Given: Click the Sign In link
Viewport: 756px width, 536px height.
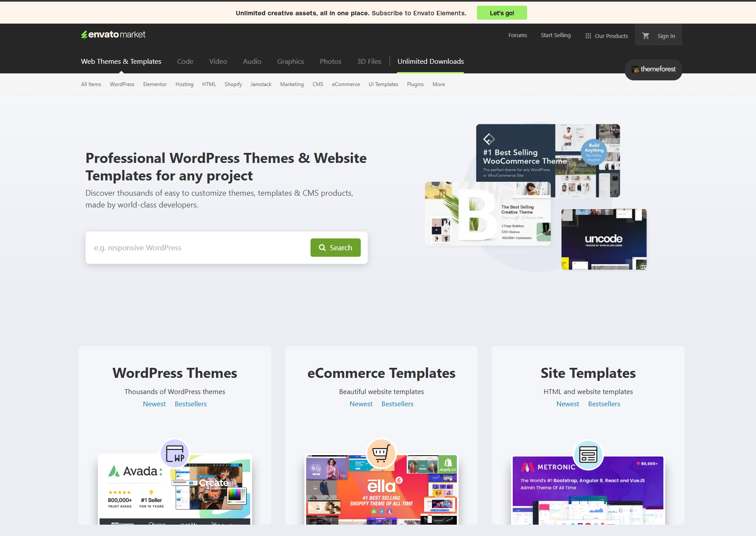Looking at the screenshot, I should point(666,36).
